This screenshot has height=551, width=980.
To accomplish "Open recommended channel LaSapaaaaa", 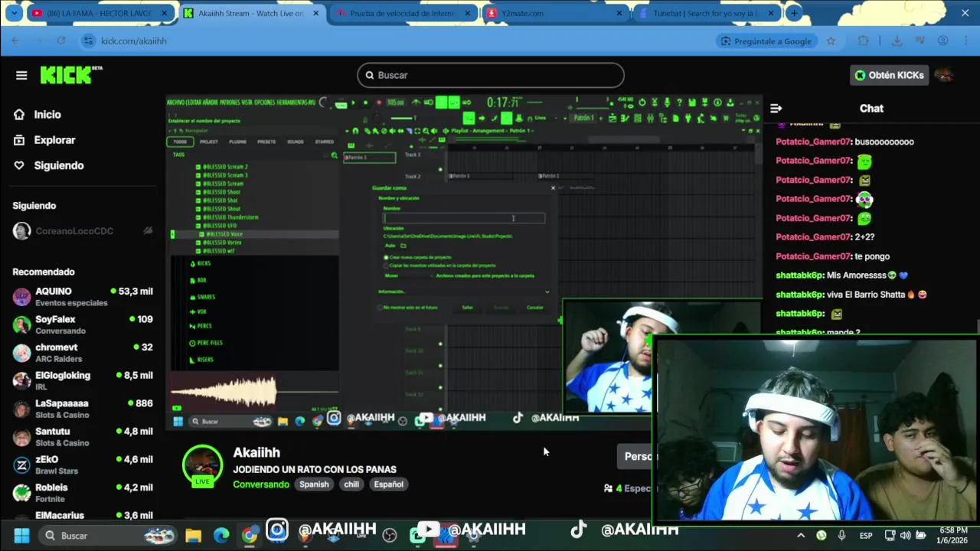I will tap(83, 409).
